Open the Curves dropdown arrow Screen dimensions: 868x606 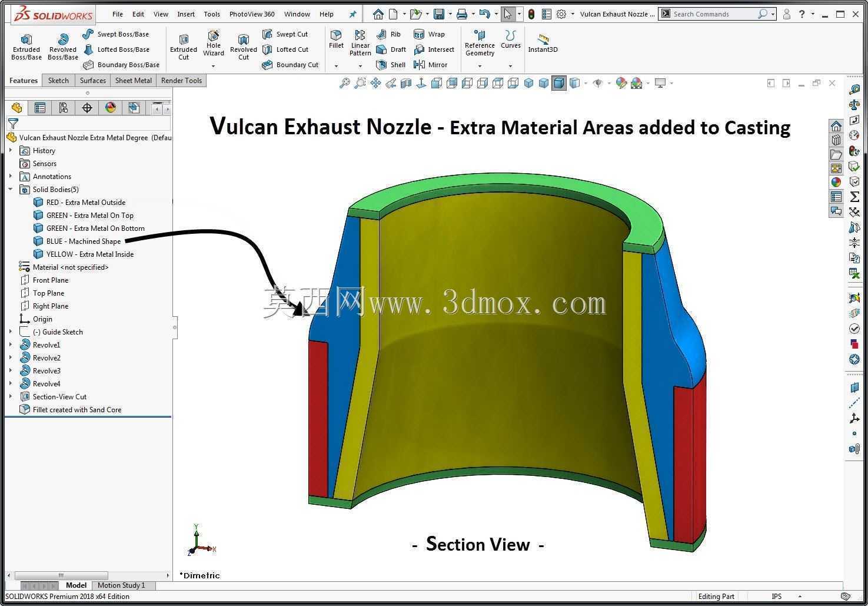click(x=510, y=66)
